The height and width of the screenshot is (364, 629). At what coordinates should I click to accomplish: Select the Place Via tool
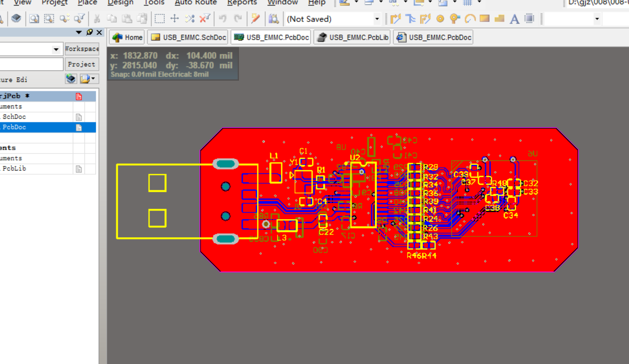click(x=455, y=19)
